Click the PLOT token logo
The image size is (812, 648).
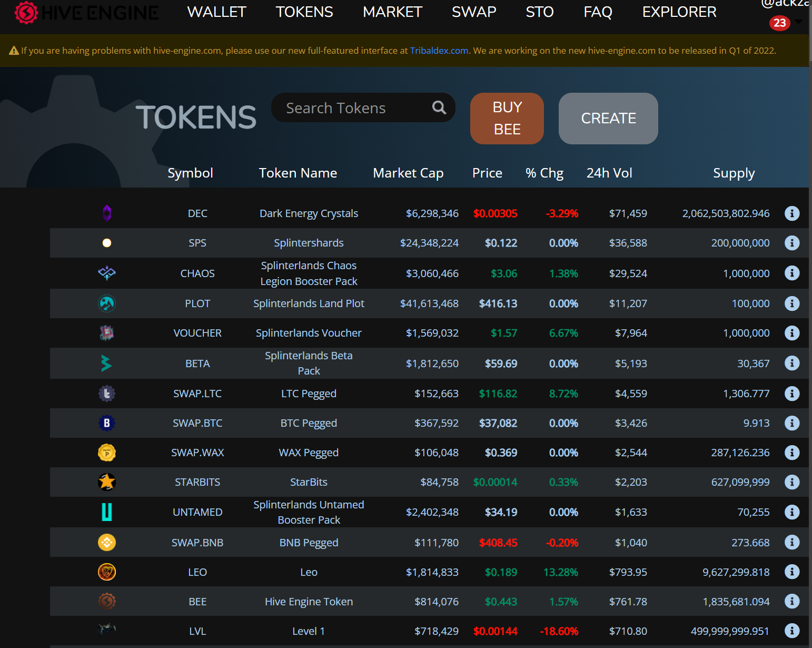coord(107,303)
